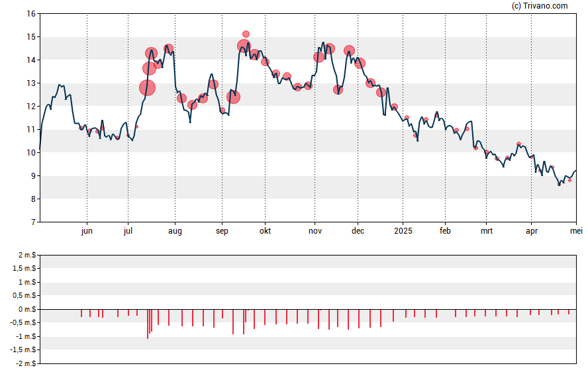
Task: Click the price axis value 9
Action: (x=33, y=176)
